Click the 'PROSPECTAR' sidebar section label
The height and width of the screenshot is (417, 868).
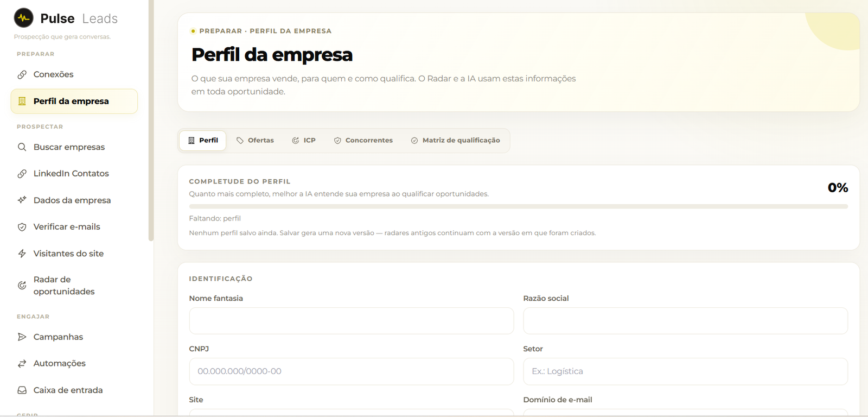click(x=40, y=127)
